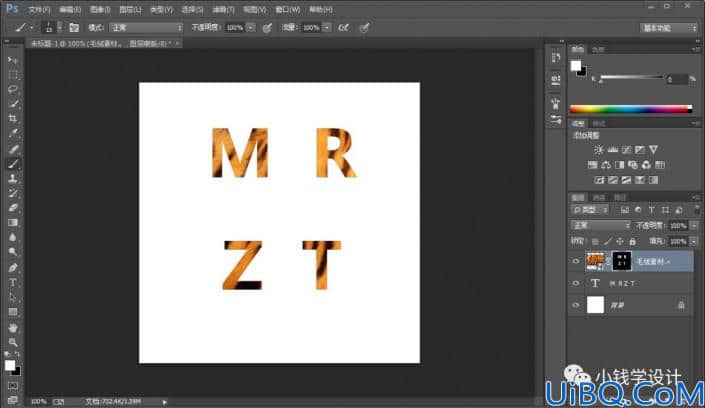This screenshot has height=408, width=705.
Task: Toggle lock position
Action: click(620, 242)
